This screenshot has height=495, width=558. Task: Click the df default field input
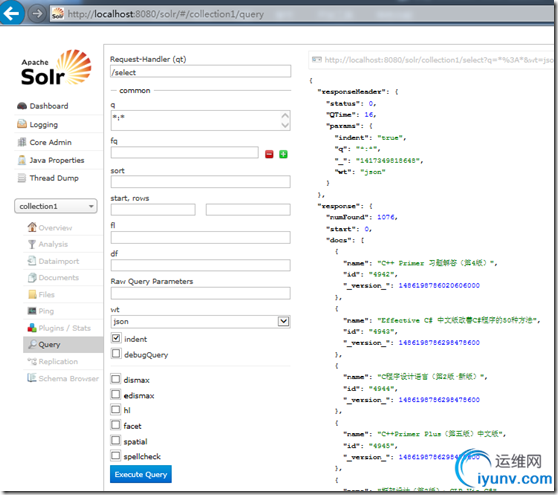200,265
